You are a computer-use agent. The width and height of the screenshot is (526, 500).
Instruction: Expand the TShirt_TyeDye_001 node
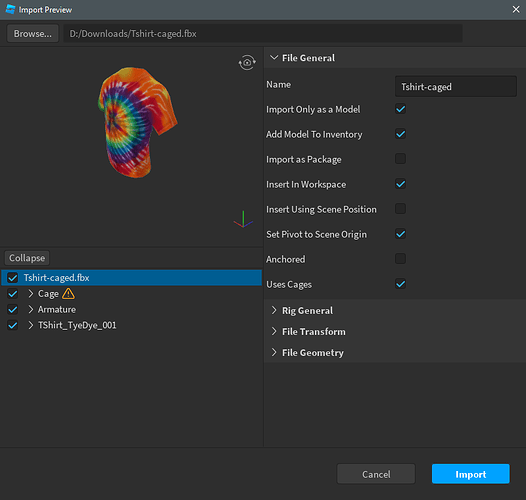(x=31, y=325)
